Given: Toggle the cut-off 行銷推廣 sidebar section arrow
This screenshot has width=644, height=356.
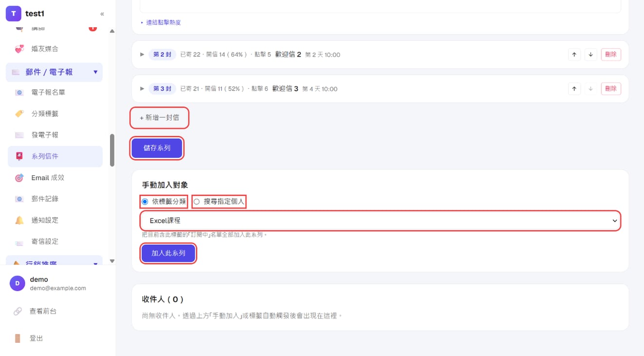Looking at the screenshot, I should (x=95, y=263).
